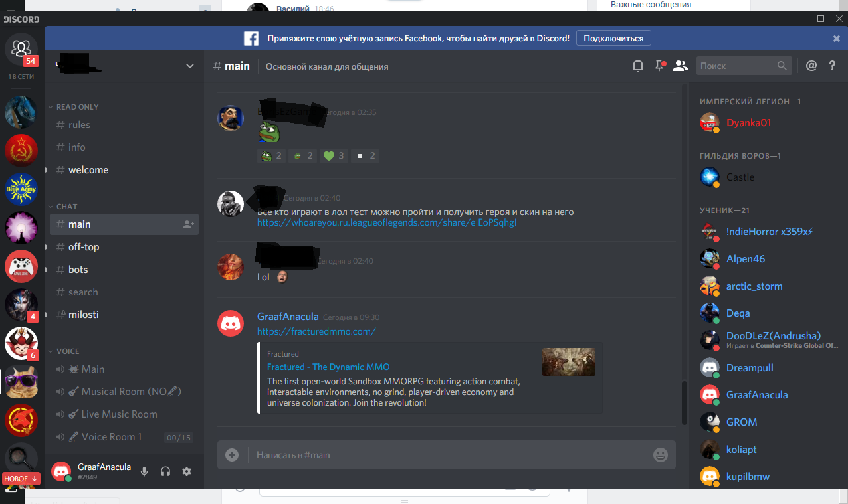Open the server icon with badge 6
Screen dimensions: 848x504
pos(21,344)
